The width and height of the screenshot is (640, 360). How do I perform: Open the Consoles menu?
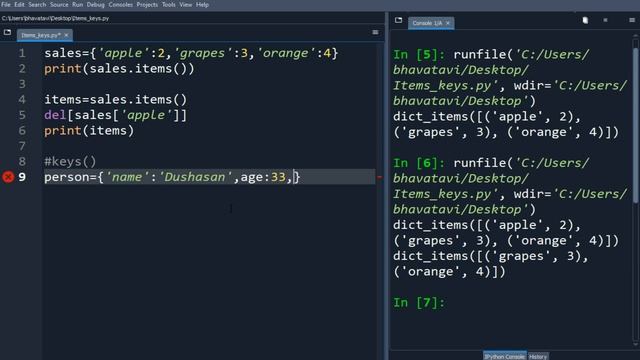[x=120, y=4]
